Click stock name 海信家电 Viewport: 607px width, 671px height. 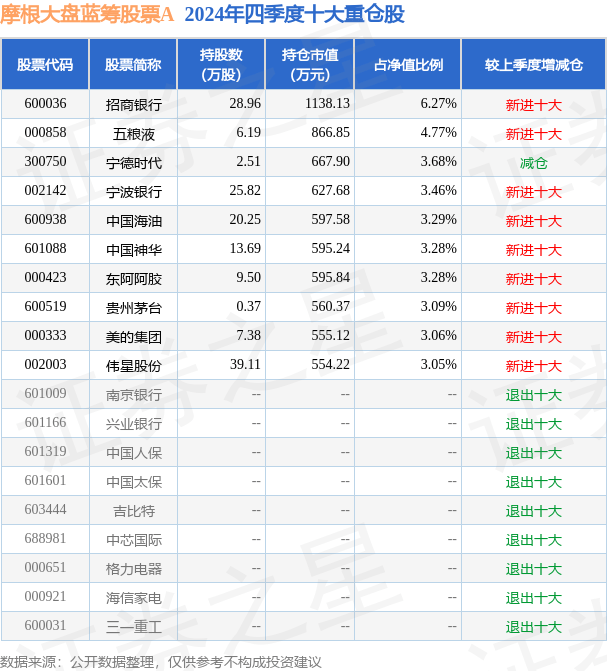pos(134,597)
